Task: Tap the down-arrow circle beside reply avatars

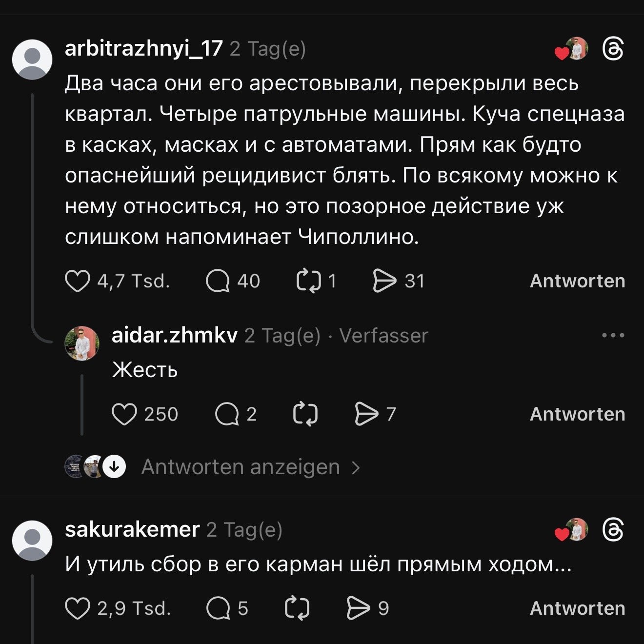Action: click(114, 467)
